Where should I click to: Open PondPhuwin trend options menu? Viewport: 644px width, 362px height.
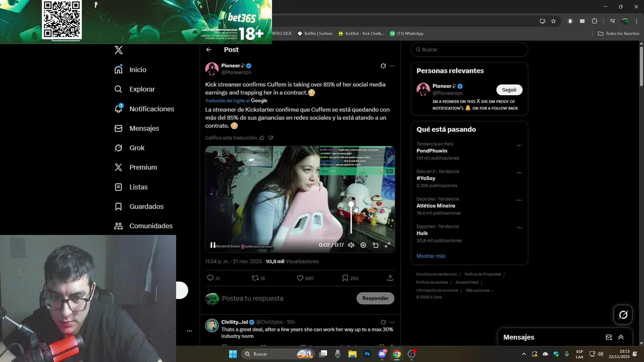coord(519,146)
